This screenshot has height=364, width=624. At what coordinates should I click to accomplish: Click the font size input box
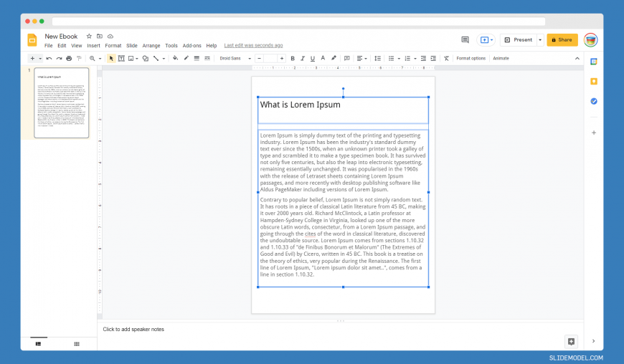tap(270, 59)
